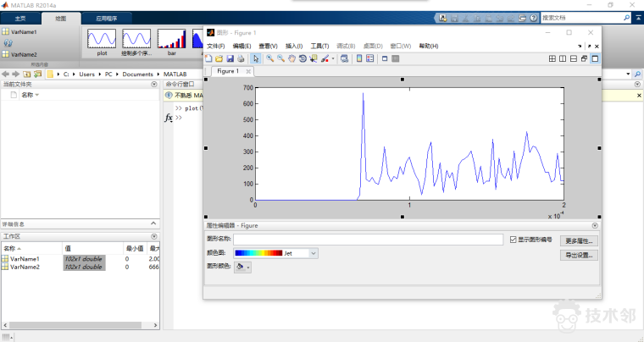Click the 更多属性 button
Image resolution: width=644 pixels, height=342 pixels.
[580, 240]
